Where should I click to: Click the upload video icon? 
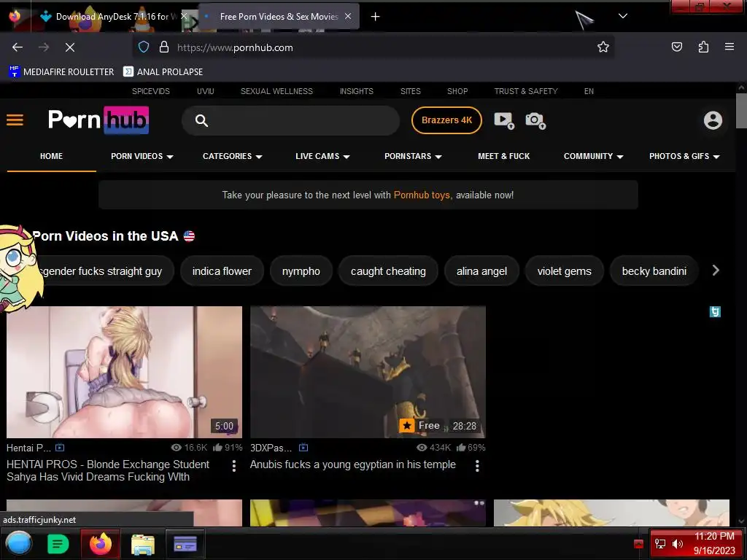504,120
